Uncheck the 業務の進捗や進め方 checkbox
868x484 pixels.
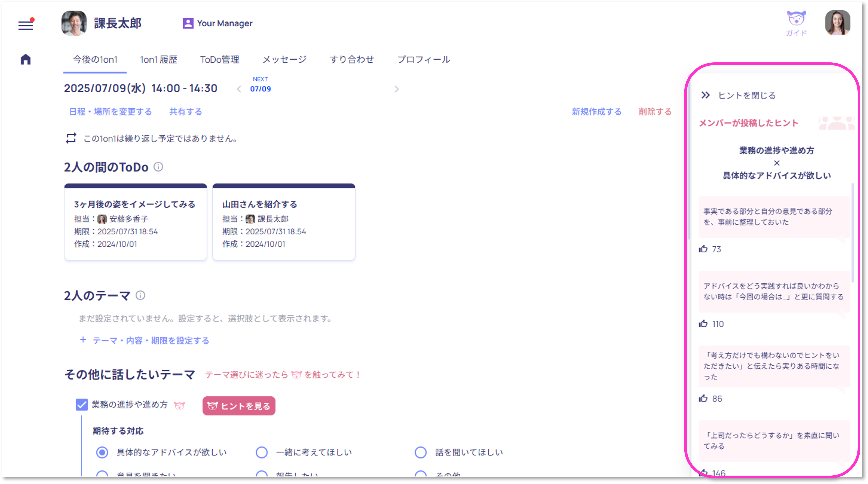click(x=82, y=404)
